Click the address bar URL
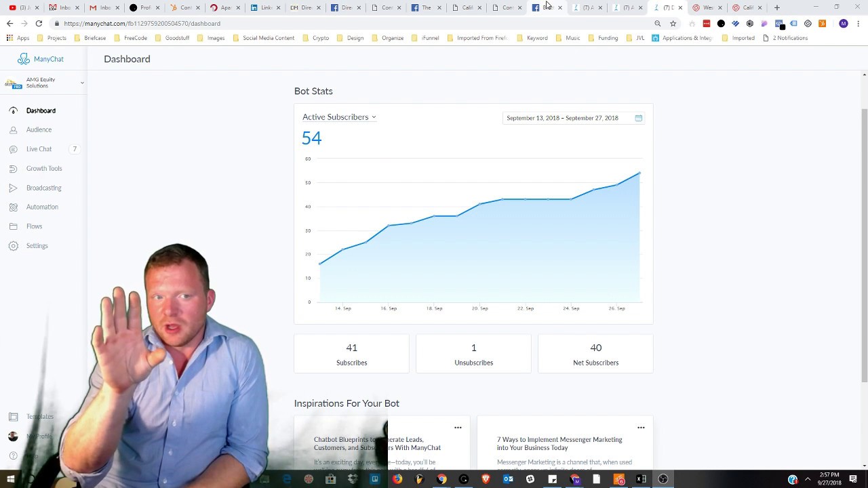This screenshot has width=868, height=488. (x=142, y=23)
